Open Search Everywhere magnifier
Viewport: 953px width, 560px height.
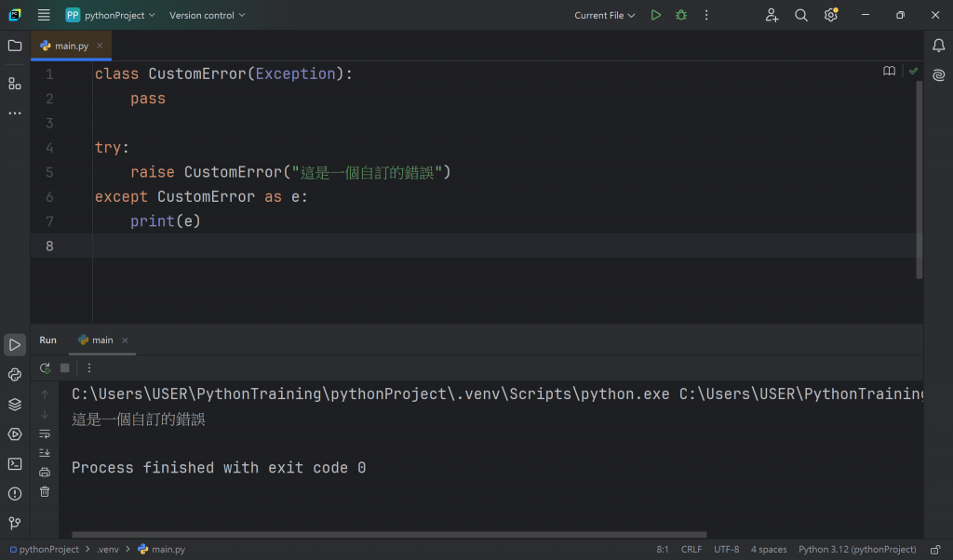coord(801,15)
